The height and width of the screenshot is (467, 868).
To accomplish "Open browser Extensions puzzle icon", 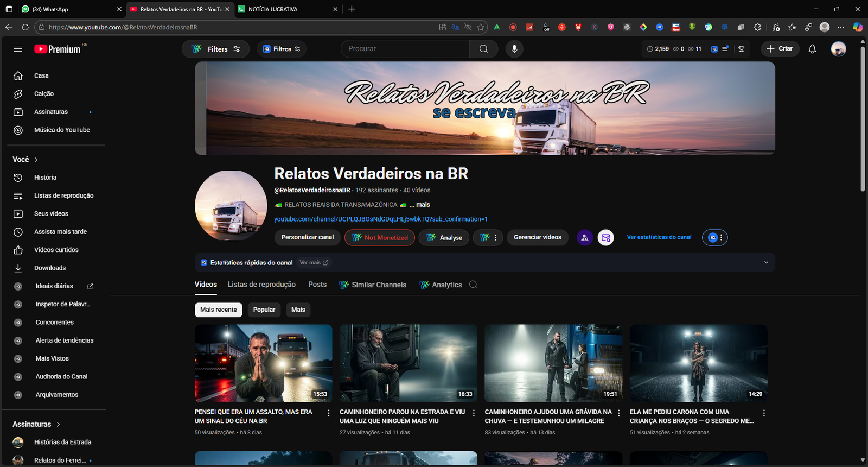I will pos(757,27).
